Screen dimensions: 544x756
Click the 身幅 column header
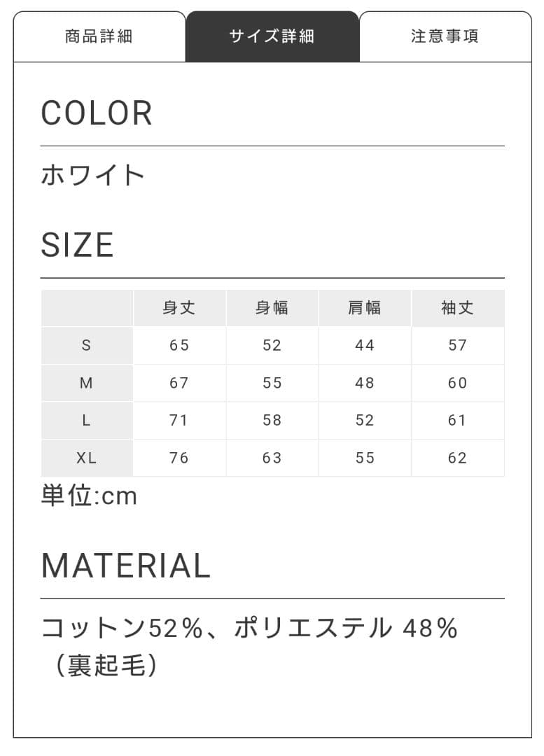[272, 308]
